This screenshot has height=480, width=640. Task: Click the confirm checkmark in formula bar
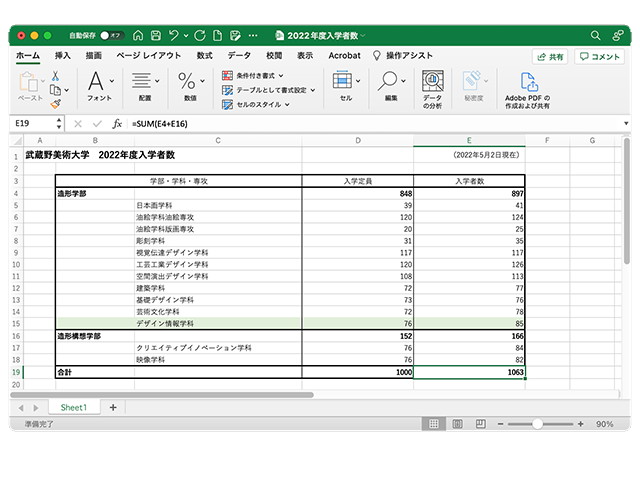[x=97, y=124]
